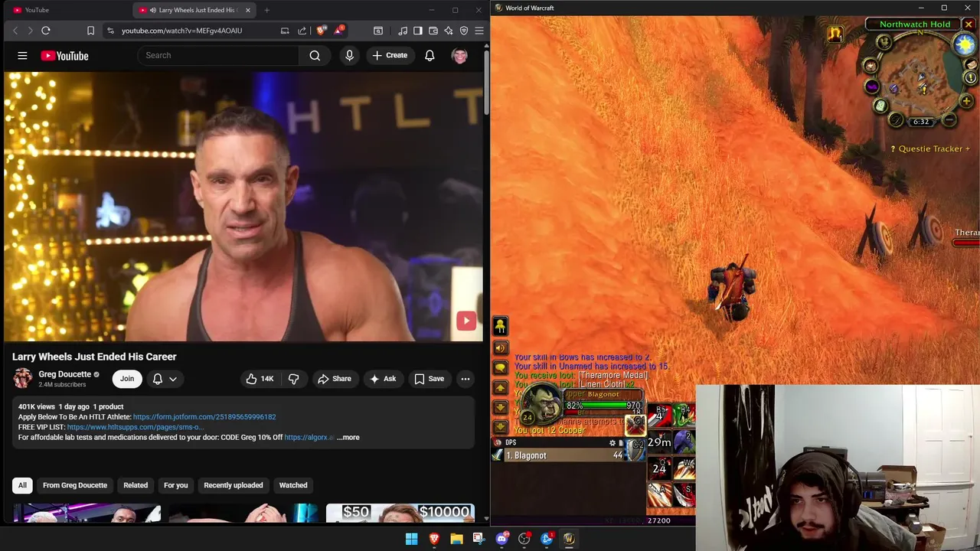Click the red play card in the video corner
The height and width of the screenshot is (551, 980).
click(466, 321)
